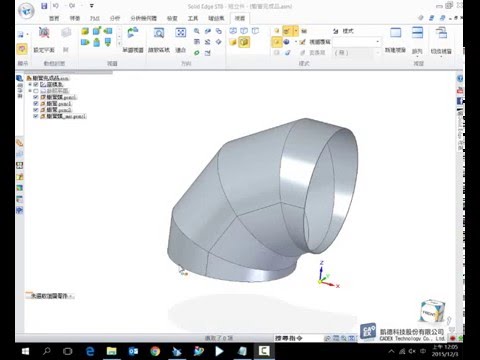This screenshot has height=360, width=480.
Task: Click the Solid Edge application button
Action: pos(26,11)
